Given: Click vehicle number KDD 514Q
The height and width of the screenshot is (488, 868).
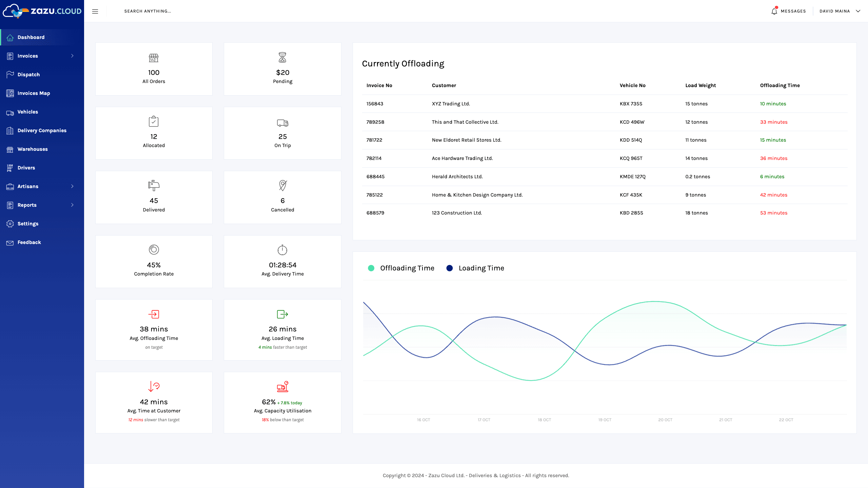Looking at the screenshot, I should [631, 140].
